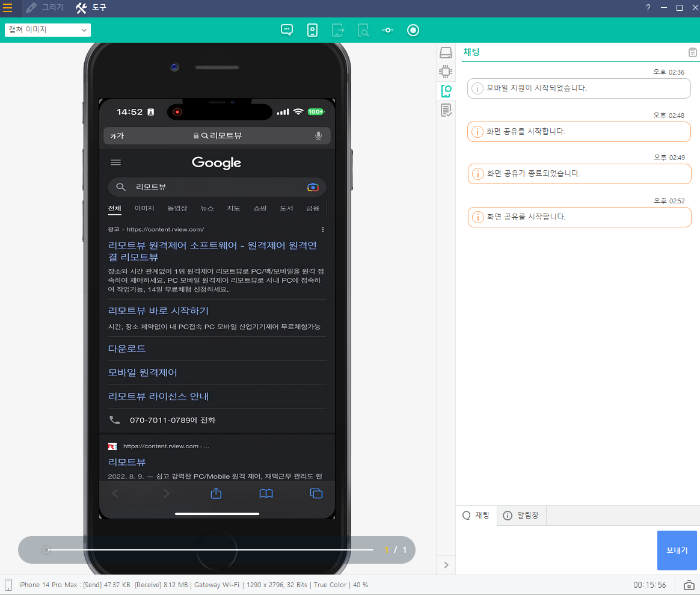
Task: Click the connection link toolbar icon
Action: coord(388,30)
